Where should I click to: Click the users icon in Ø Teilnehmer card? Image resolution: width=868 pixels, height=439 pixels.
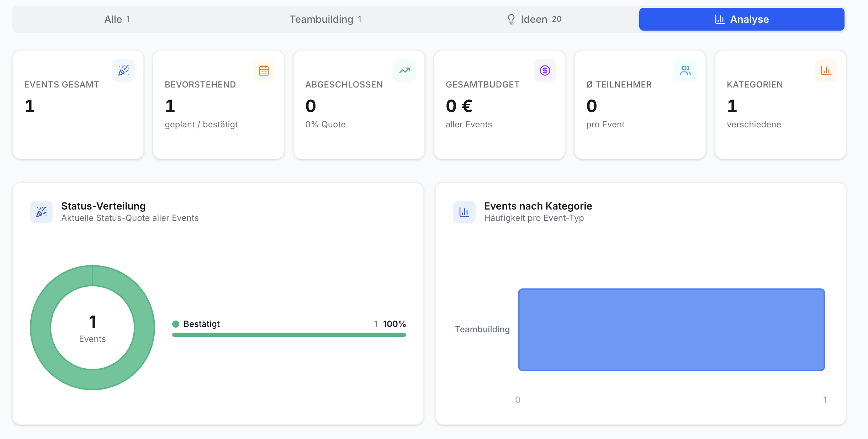point(686,70)
